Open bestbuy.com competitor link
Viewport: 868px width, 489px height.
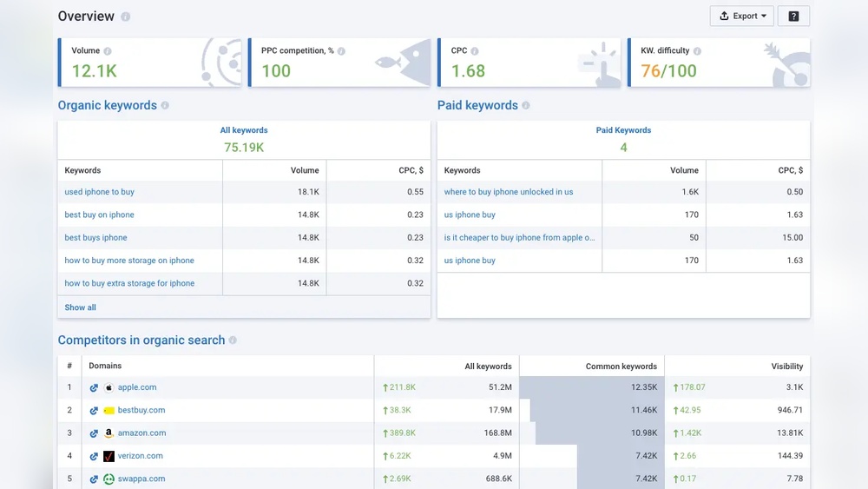141,410
